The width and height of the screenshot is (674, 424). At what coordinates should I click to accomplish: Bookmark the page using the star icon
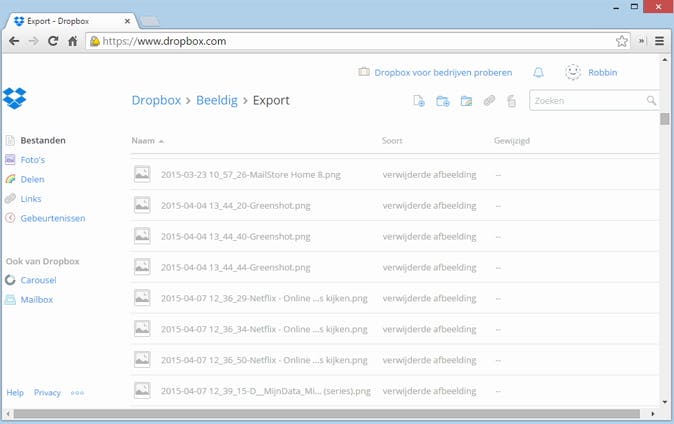pyautogui.click(x=622, y=41)
